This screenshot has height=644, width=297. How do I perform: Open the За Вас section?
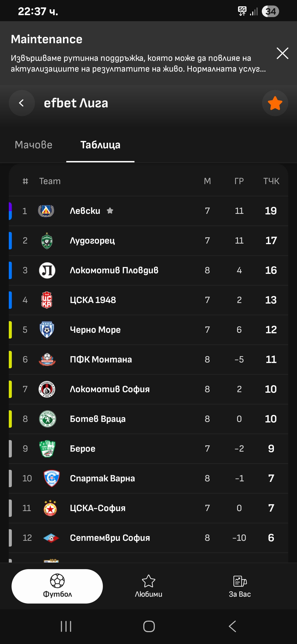[x=240, y=586]
